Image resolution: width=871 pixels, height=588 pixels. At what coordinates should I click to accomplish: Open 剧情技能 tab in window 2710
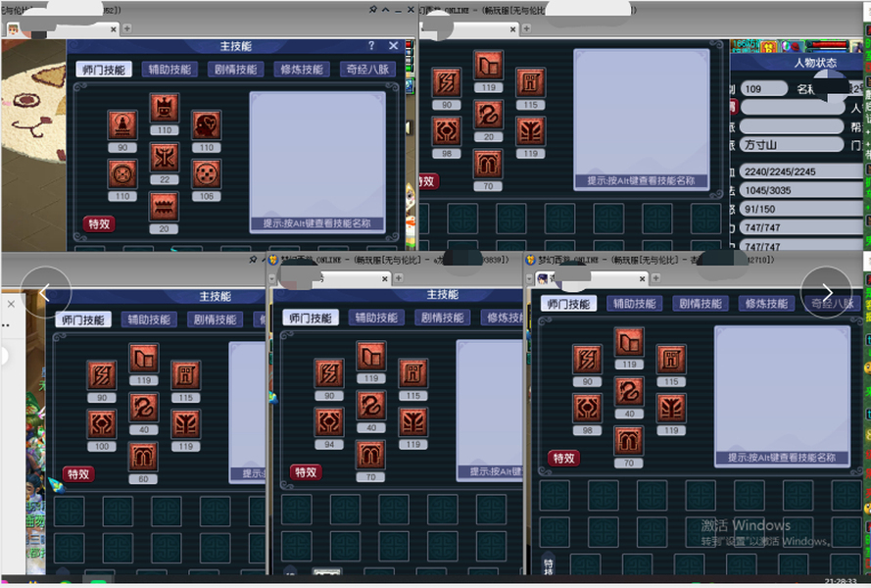[x=701, y=304]
